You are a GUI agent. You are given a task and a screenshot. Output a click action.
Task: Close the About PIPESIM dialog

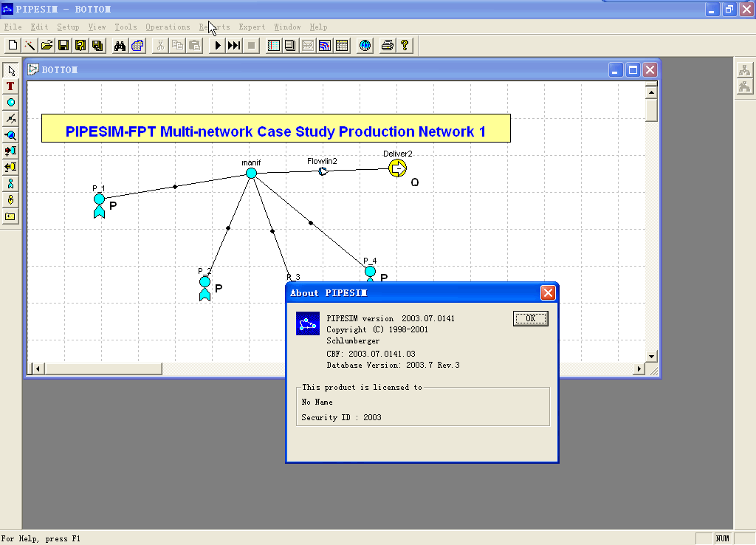(x=548, y=292)
